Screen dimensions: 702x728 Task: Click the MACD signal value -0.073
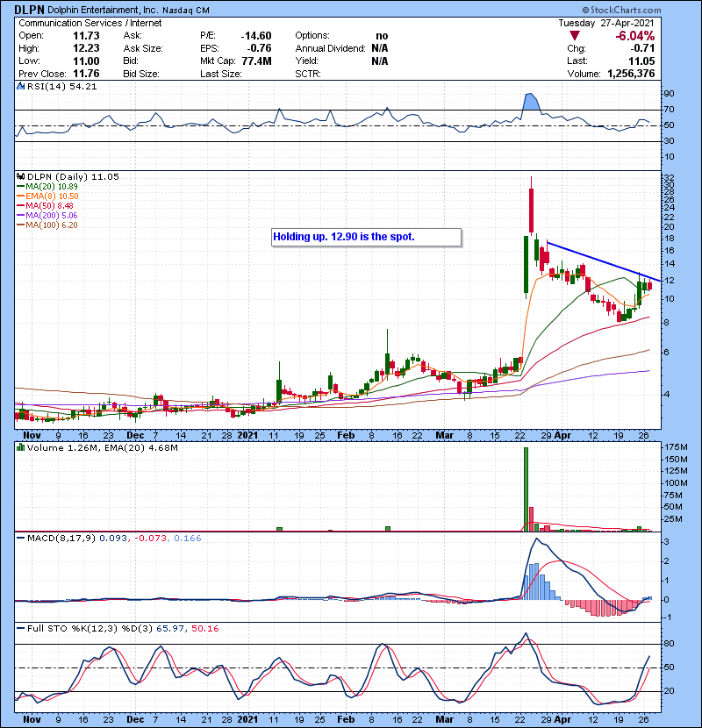click(x=152, y=539)
